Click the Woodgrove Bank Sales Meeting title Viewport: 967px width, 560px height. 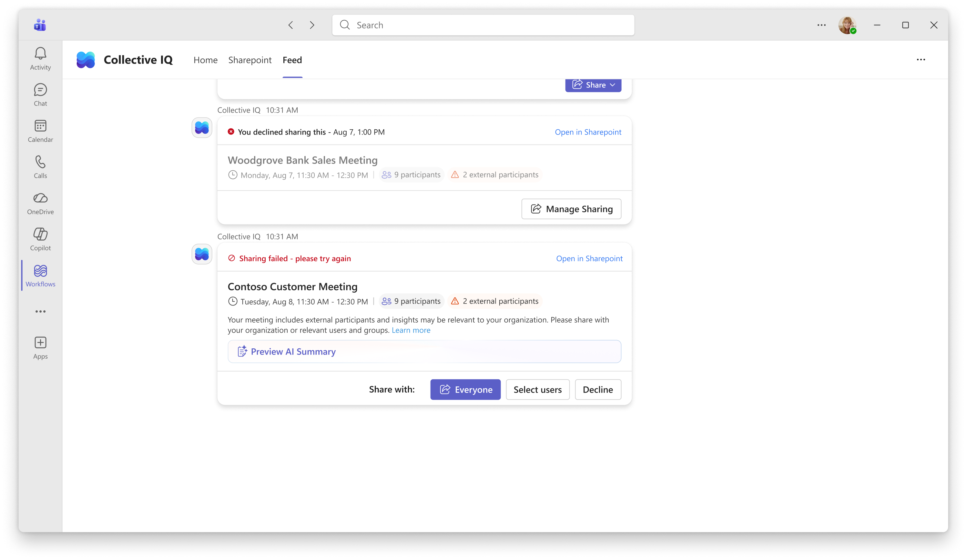[x=303, y=160]
